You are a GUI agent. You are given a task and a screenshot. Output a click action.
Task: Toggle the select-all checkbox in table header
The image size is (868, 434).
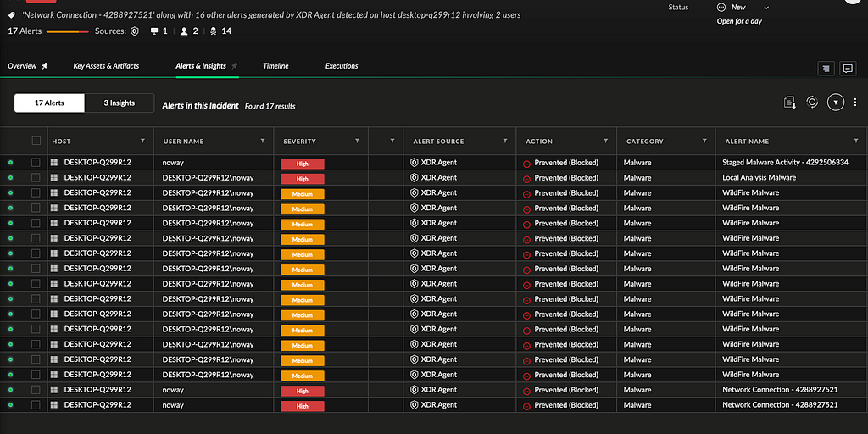(36, 142)
